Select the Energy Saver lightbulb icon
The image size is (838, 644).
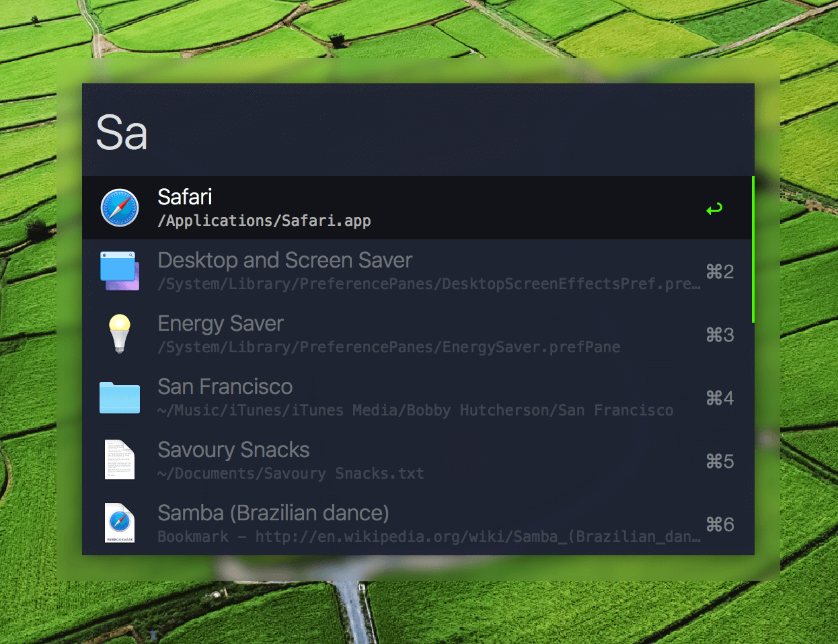120,334
